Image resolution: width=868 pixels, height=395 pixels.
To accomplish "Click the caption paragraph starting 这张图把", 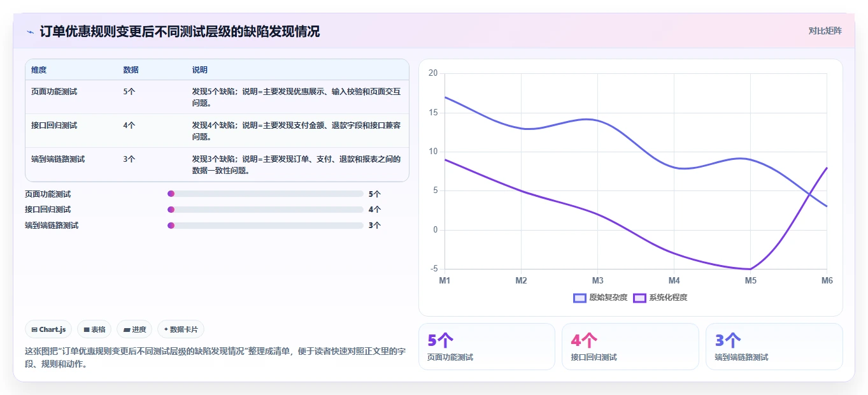I will 215,357.
